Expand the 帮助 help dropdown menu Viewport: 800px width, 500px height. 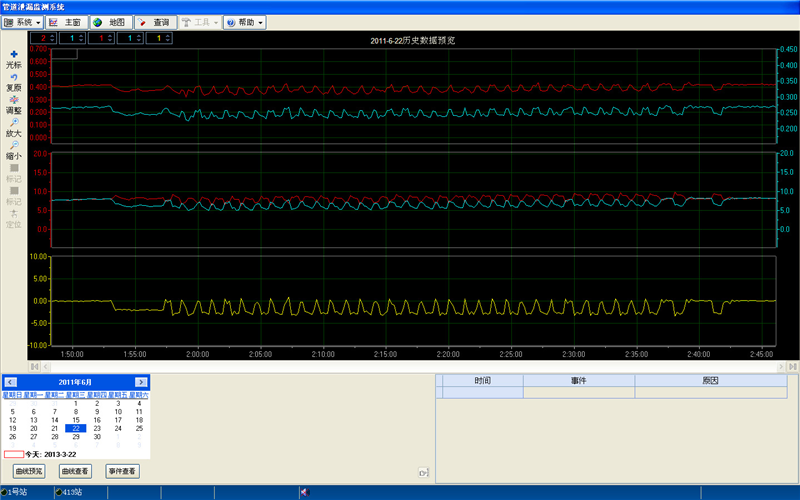point(244,21)
